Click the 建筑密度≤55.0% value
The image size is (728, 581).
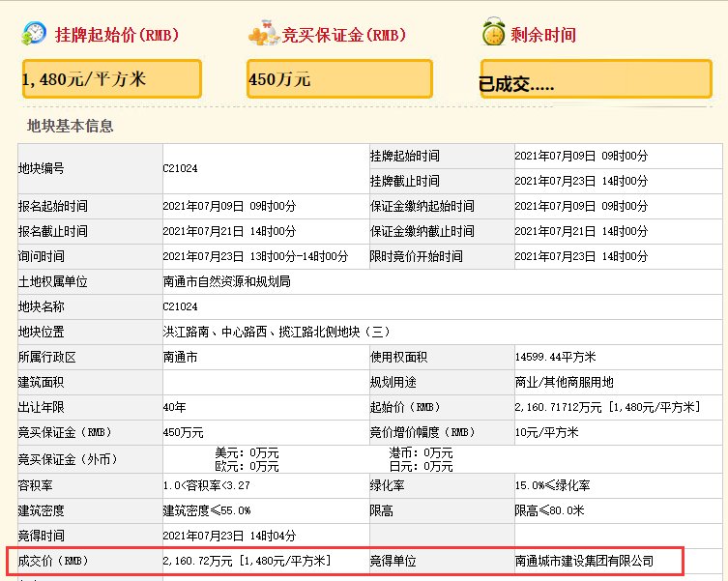[207, 510]
